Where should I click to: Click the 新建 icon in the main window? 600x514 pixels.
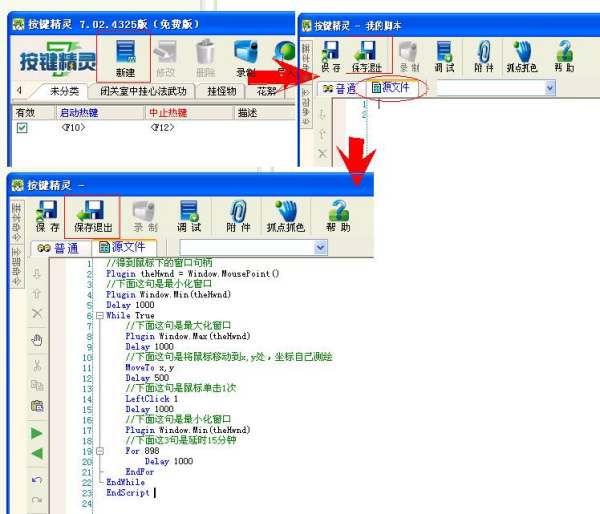click(126, 57)
